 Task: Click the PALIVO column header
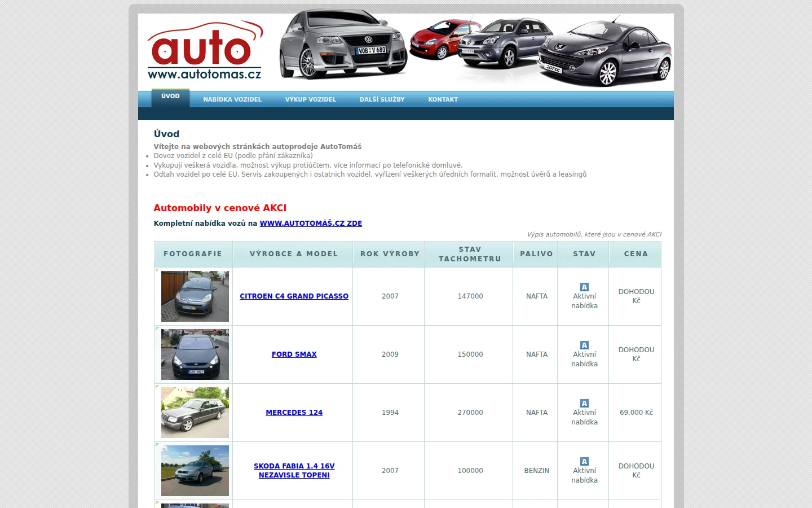(x=536, y=254)
